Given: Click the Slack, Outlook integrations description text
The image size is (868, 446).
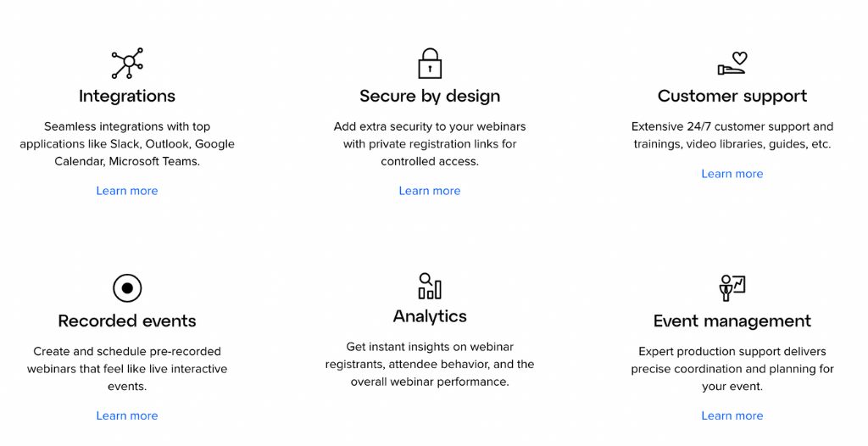Looking at the screenshot, I should tap(127, 144).
